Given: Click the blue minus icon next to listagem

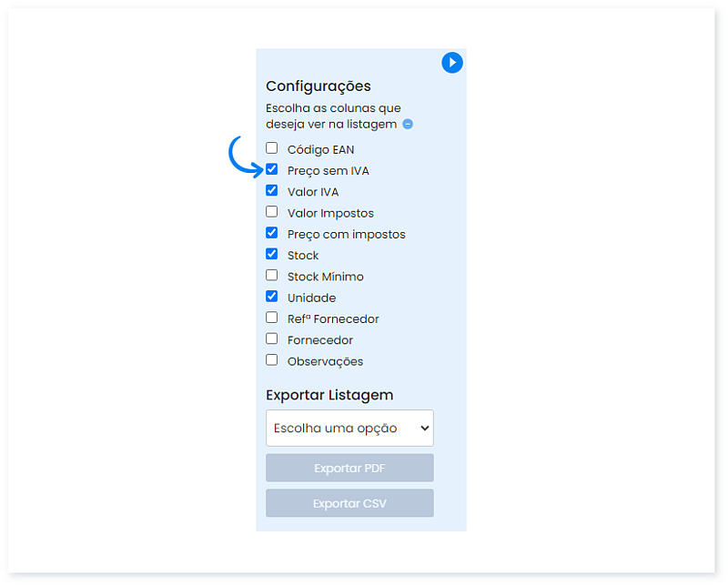Looking at the screenshot, I should (406, 124).
